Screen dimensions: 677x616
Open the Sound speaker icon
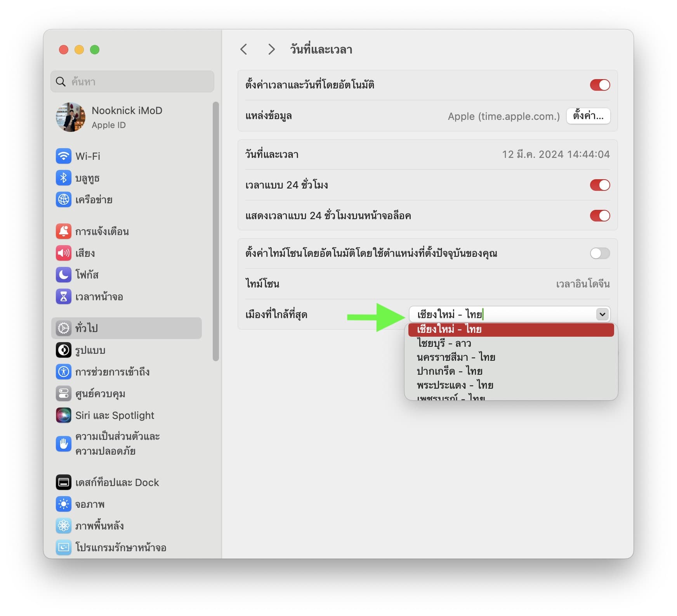point(63,253)
